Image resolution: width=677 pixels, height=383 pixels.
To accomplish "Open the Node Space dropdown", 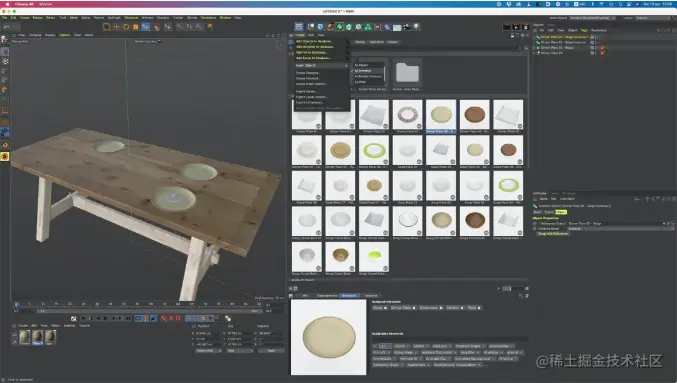I will [593, 18].
